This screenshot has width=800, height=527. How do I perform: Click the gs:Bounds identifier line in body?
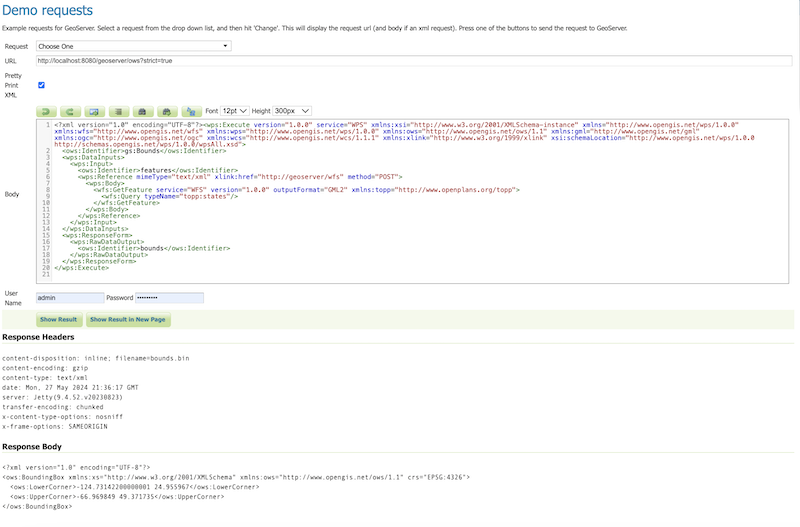pyautogui.click(x=142, y=150)
